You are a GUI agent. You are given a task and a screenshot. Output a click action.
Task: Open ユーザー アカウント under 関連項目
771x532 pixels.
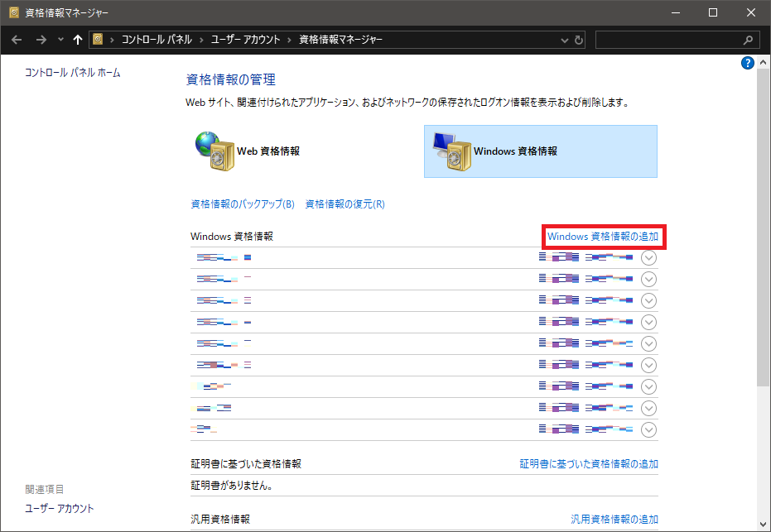[59, 509]
